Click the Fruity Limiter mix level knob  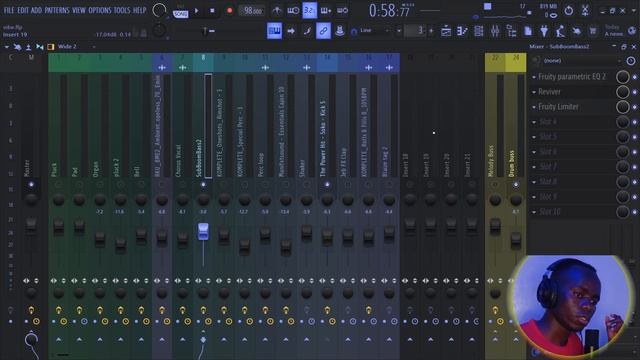click(x=622, y=107)
